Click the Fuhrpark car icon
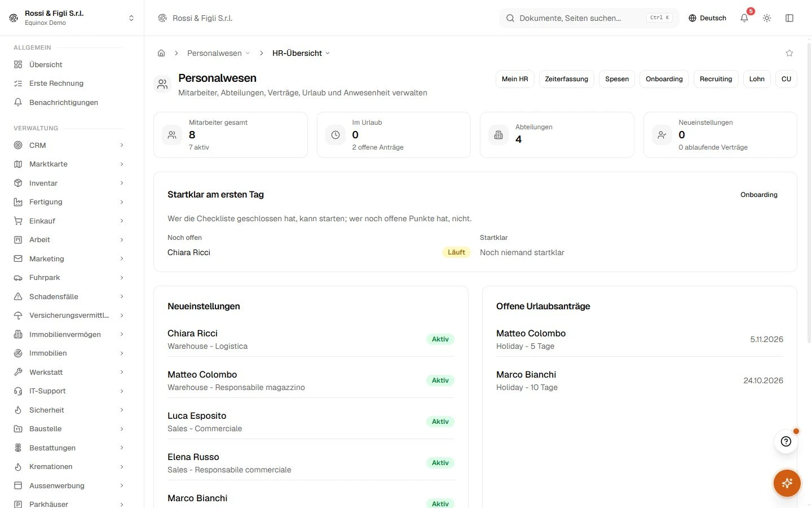812x508 pixels. (x=18, y=278)
